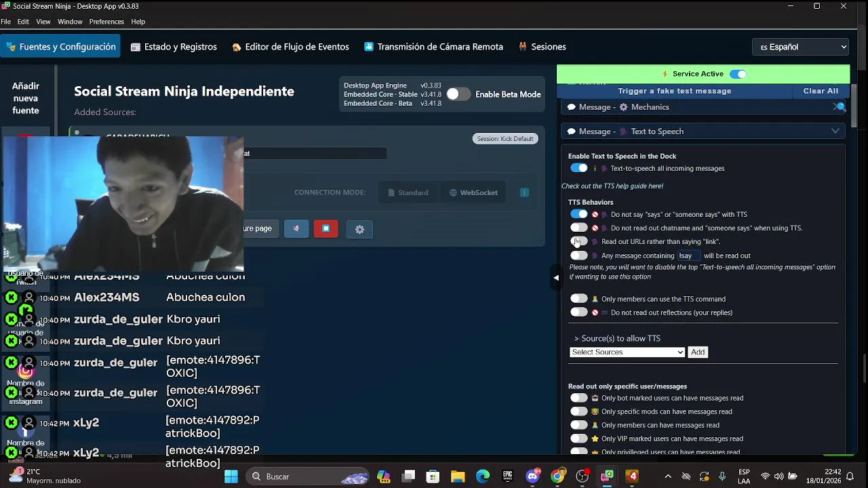Open Microsoft Store from taskbar

pos(433,476)
